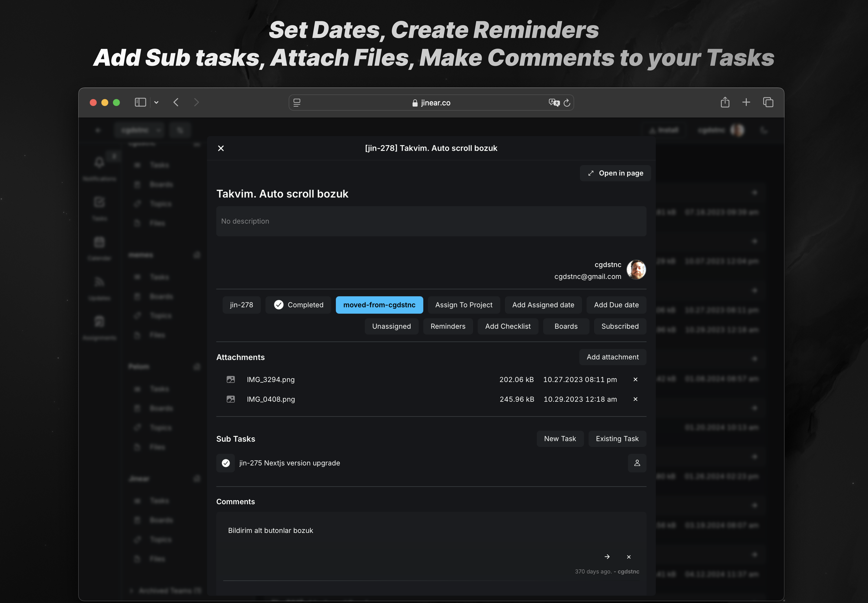Expand the Safari sidebar options chevron

click(156, 102)
